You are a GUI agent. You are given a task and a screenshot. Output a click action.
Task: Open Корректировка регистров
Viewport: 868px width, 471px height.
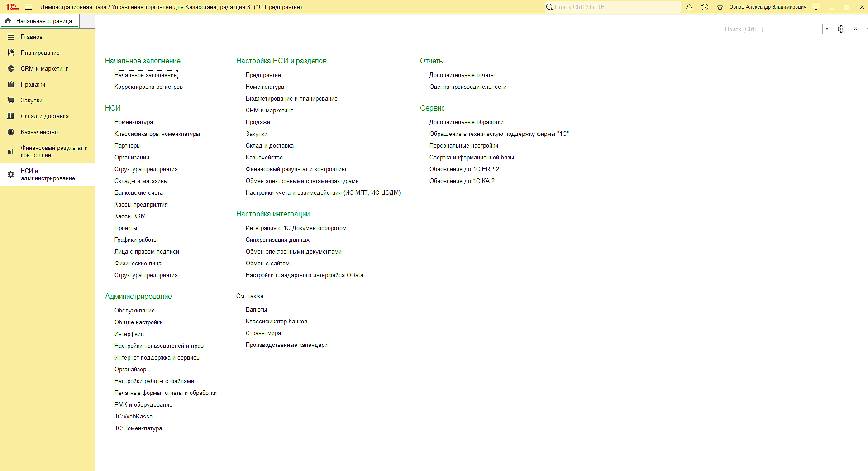point(148,87)
